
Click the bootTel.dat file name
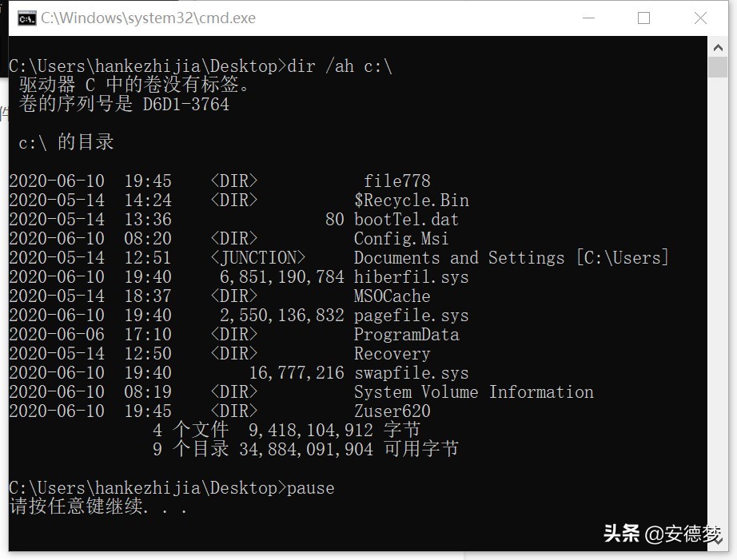pyautogui.click(x=406, y=220)
